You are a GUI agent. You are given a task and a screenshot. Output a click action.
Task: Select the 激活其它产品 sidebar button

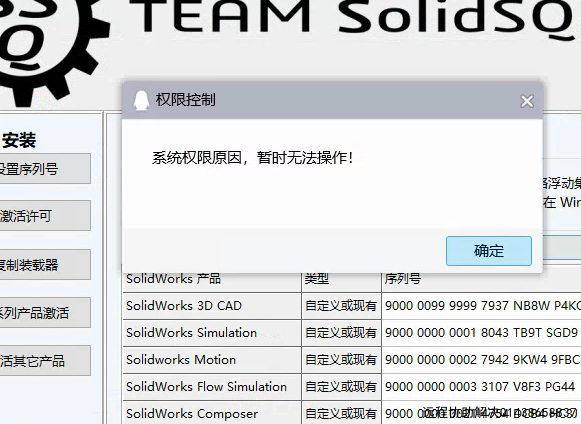44,361
